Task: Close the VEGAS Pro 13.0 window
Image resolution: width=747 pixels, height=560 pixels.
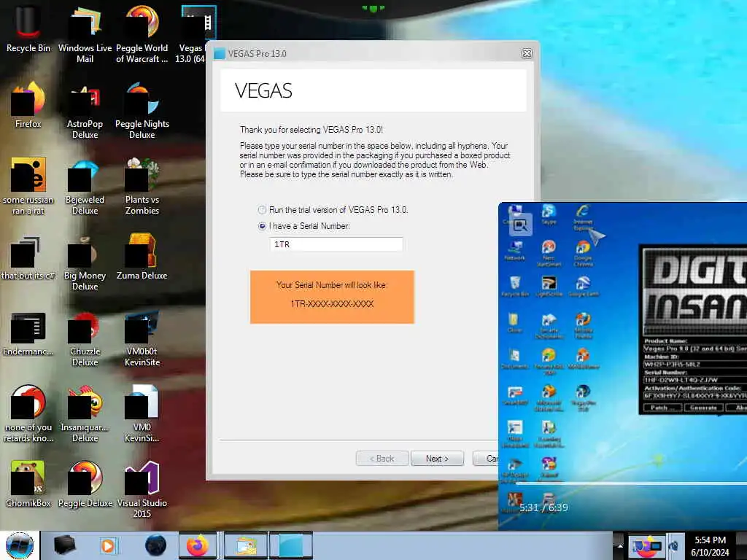Action: (x=527, y=53)
